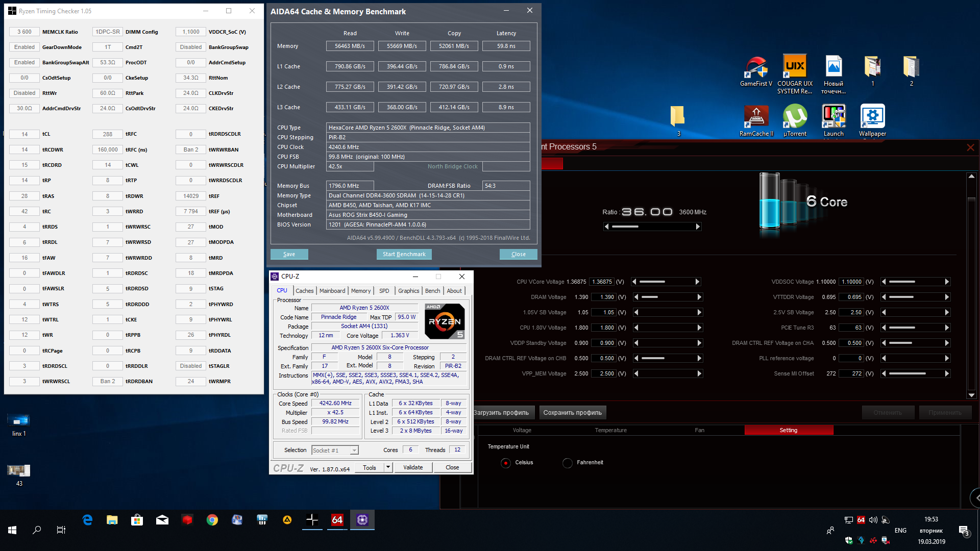Click the DRAM Voltage slider track
Image resolution: width=980 pixels, height=551 pixels.
(x=668, y=297)
